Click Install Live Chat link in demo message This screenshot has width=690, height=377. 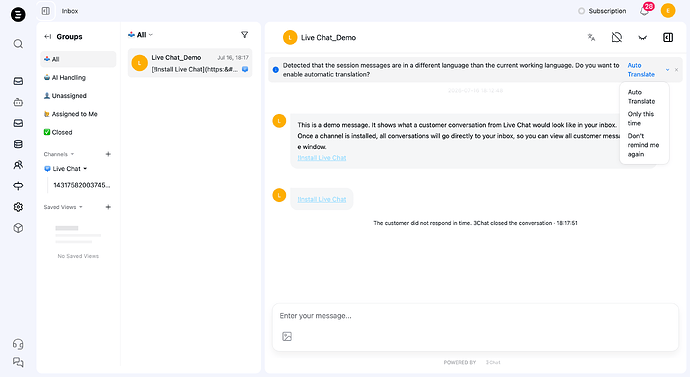(x=322, y=157)
